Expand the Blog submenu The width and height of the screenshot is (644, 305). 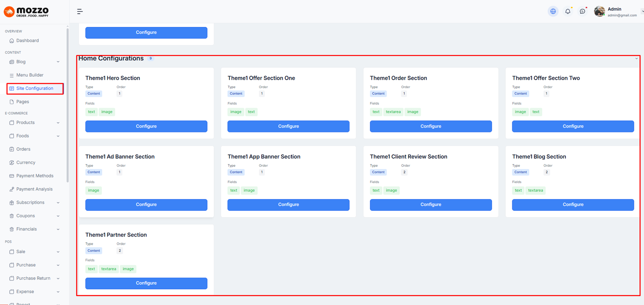coord(58,62)
